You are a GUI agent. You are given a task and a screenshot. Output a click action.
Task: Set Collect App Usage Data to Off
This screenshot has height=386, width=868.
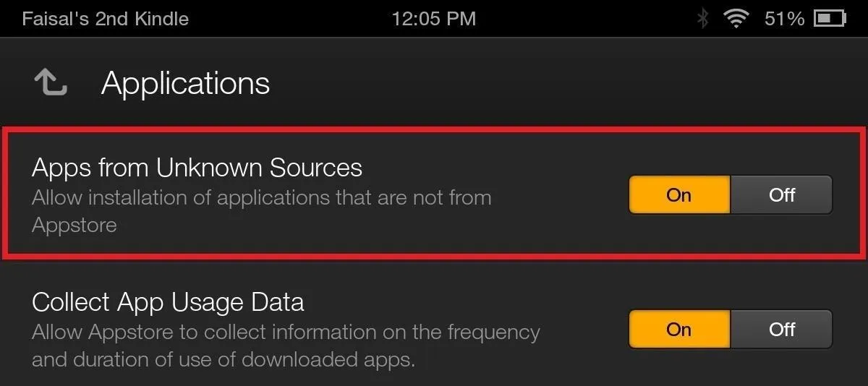[x=782, y=329]
